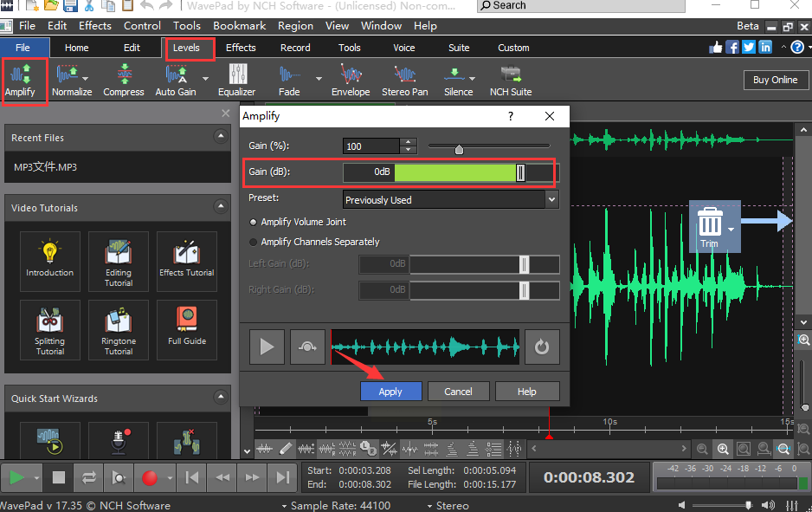Collapse the Recent Files panel
The height and width of the screenshot is (512, 812).
[x=220, y=137]
